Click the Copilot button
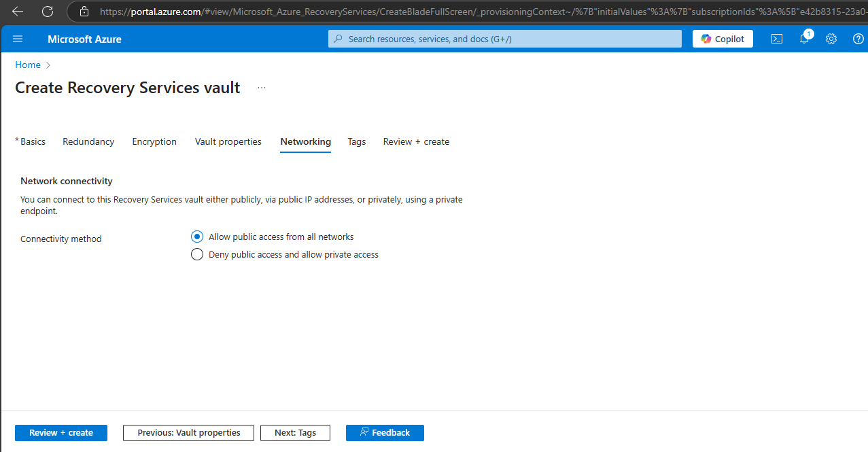868x452 pixels. point(723,39)
